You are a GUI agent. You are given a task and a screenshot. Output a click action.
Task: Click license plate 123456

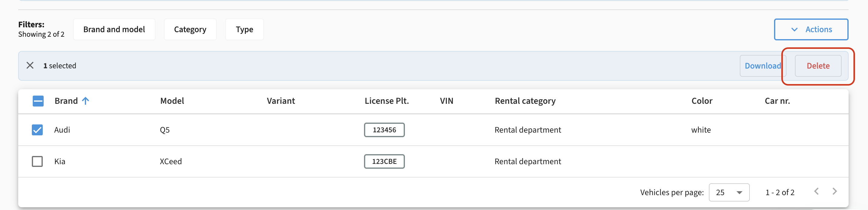coord(384,130)
